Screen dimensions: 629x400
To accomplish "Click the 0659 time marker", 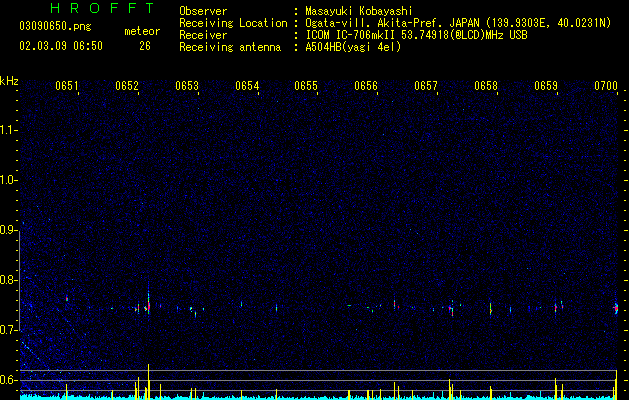I will [546, 86].
